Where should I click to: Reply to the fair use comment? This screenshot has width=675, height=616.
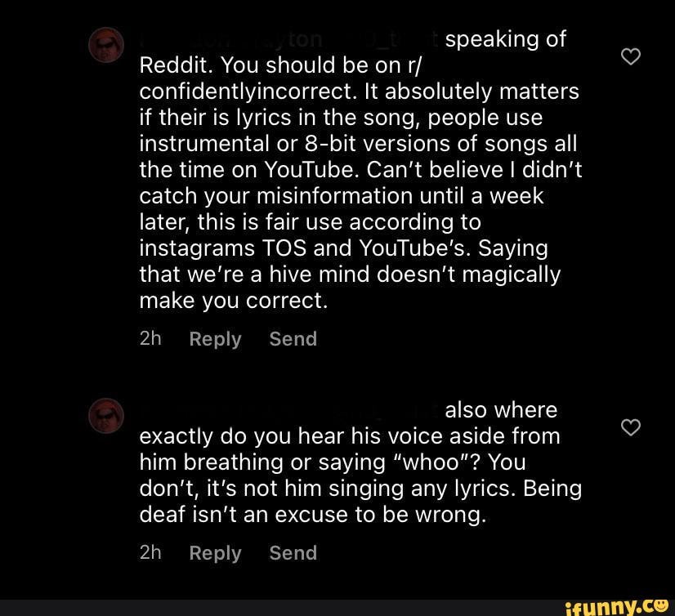215,340
